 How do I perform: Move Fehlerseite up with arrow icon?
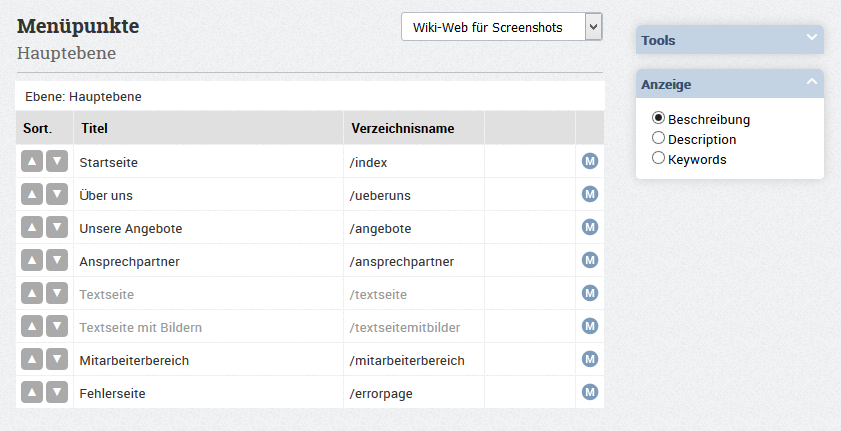tap(32, 392)
